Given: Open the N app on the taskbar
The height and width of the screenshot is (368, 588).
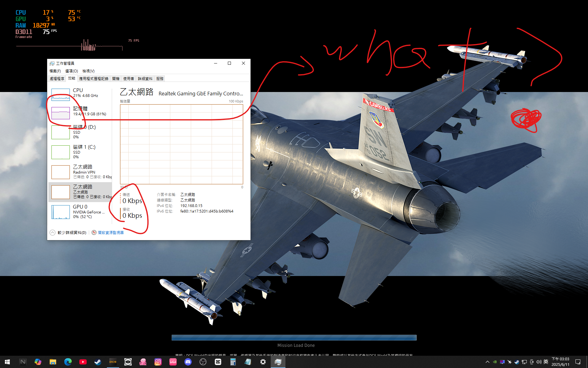Looking at the screenshot, I should 23,362.
